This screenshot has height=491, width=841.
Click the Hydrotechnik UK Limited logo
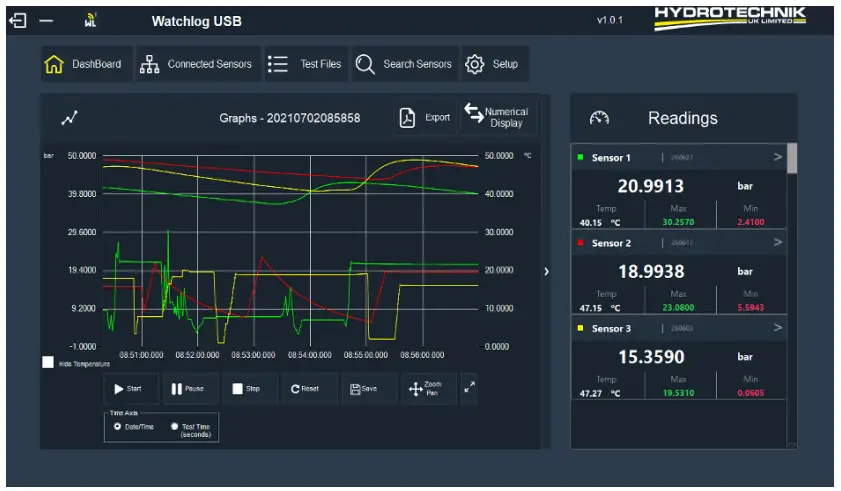730,18
